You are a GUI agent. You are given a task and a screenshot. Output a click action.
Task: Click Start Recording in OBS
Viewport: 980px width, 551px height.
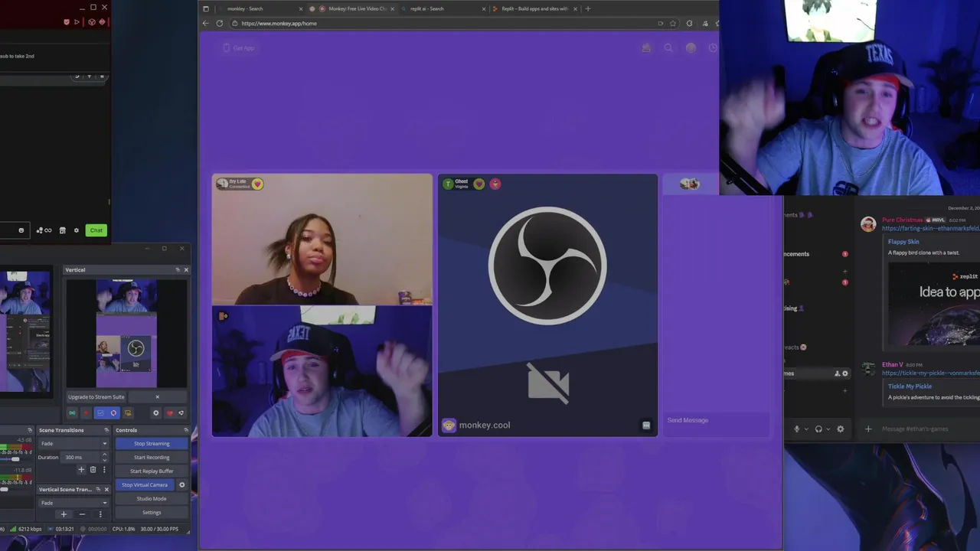[x=152, y=457]
